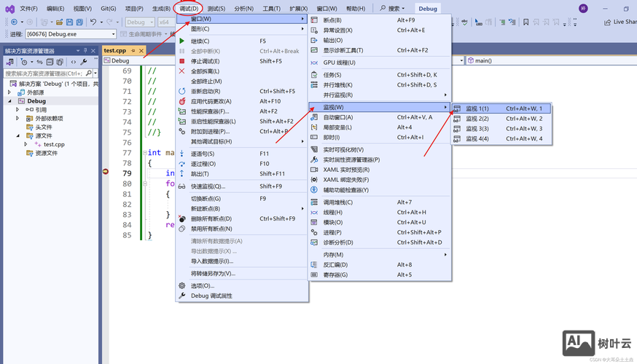Toggle auto-hide pin of Solution Explorer panel
The image size is (637, 364).
coord(85,51)
